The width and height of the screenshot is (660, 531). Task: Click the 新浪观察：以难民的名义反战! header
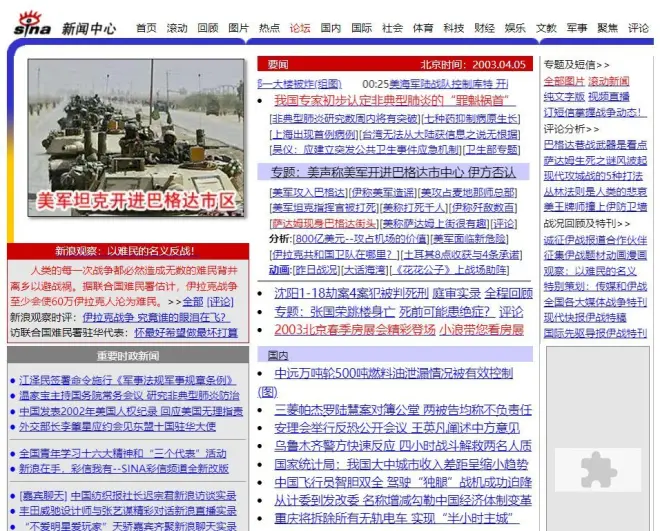point(128,251)
